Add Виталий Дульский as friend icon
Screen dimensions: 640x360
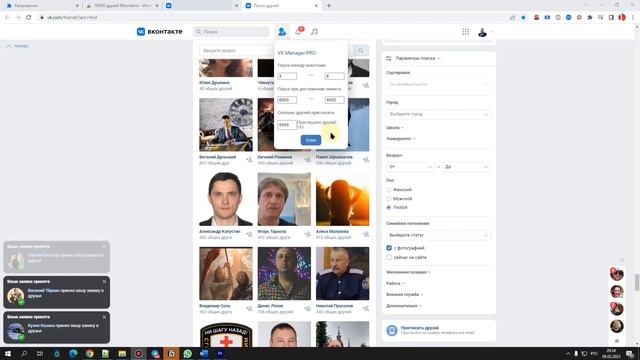click(x=249, y=160)
